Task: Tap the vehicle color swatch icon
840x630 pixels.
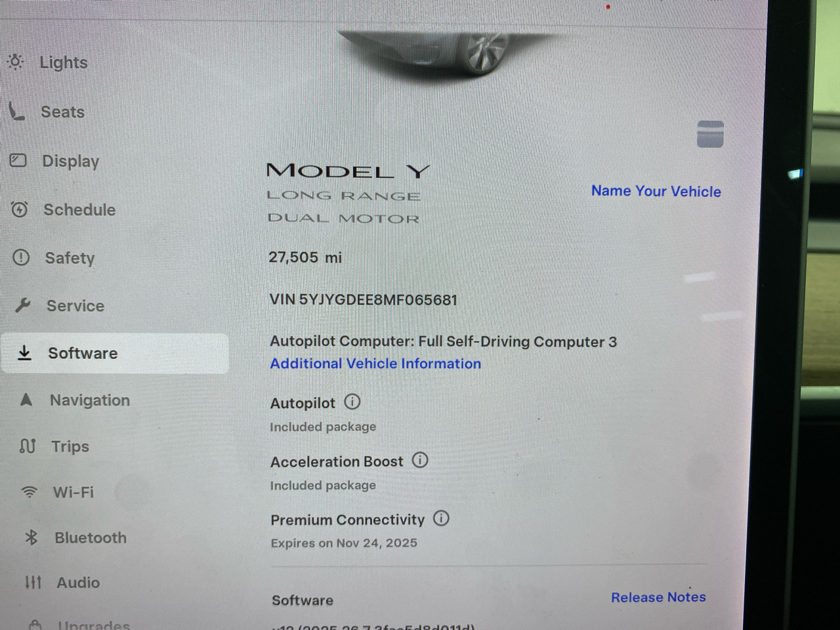Action: 710,134
